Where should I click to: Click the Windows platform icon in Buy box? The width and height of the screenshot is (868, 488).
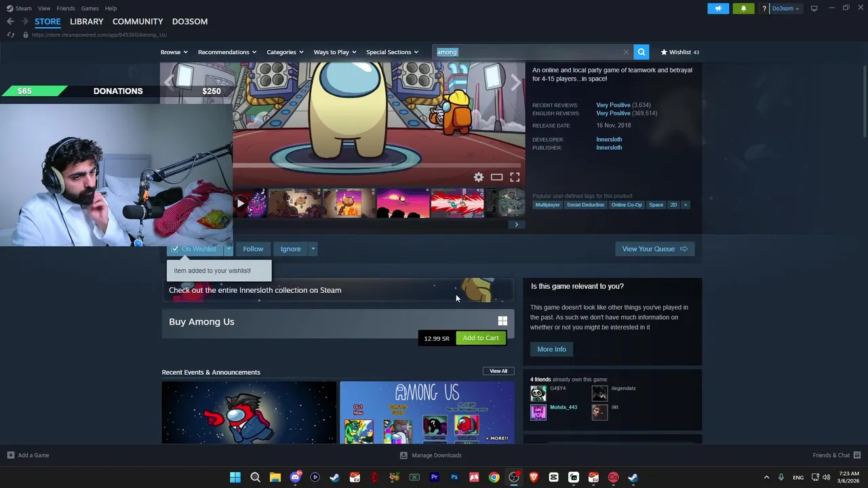(502, 321)
